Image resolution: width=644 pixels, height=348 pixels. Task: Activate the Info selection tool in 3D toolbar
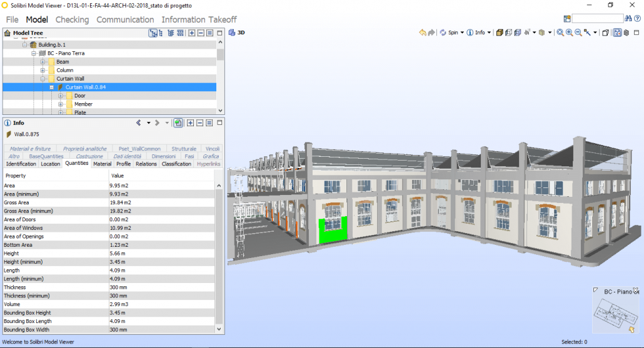(x=476, y=32)
